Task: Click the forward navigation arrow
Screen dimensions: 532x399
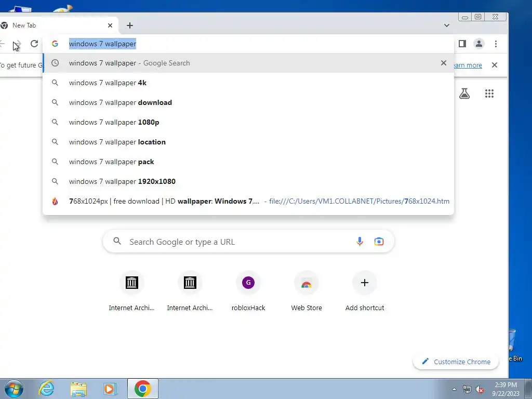Action: (x=17, y=44)
